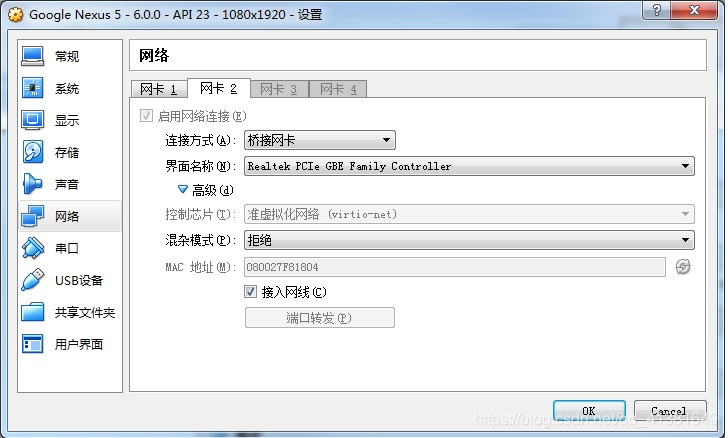Close the settings dialog window
Image resolution: width=728 pixels, height=438 pixels.
694,10
